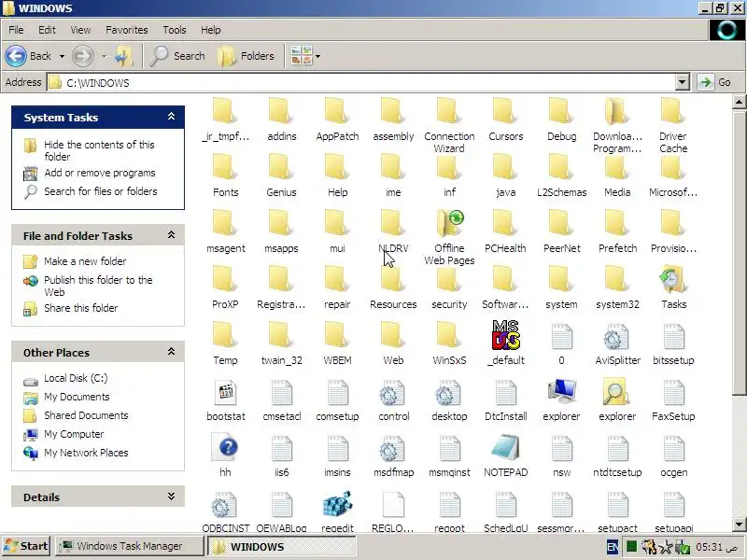Image resolution: width=747 pixels, height=560 pixels.
Task: Click Make a new folder link
Action: 85,261
